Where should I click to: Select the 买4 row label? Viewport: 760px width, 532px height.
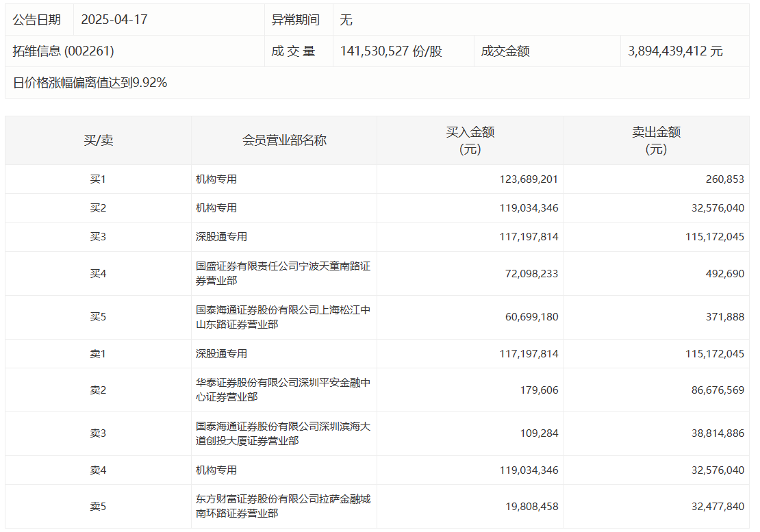pos(98,274)
